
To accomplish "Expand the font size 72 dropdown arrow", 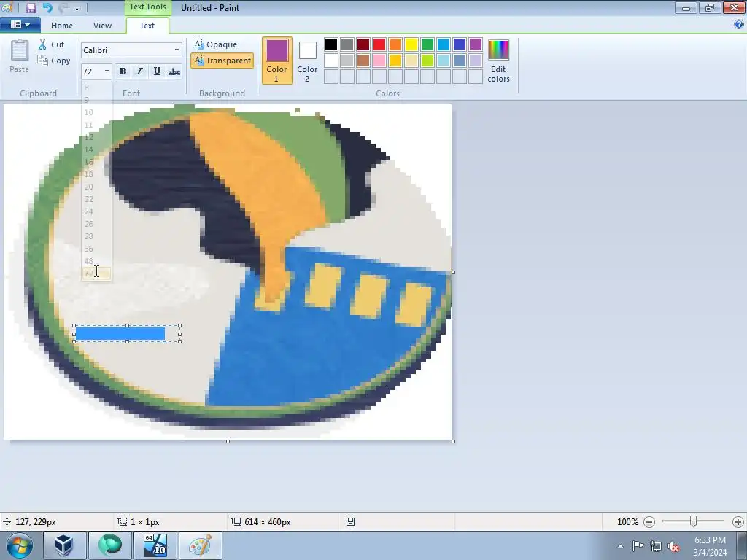I will [x=107, y=71].
